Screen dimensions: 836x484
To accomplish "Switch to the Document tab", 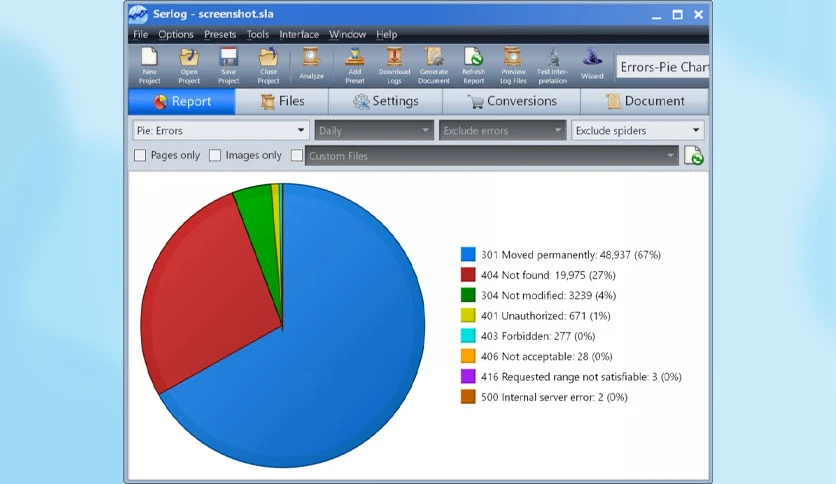I will pyautogui.click(x=645, y=101).
